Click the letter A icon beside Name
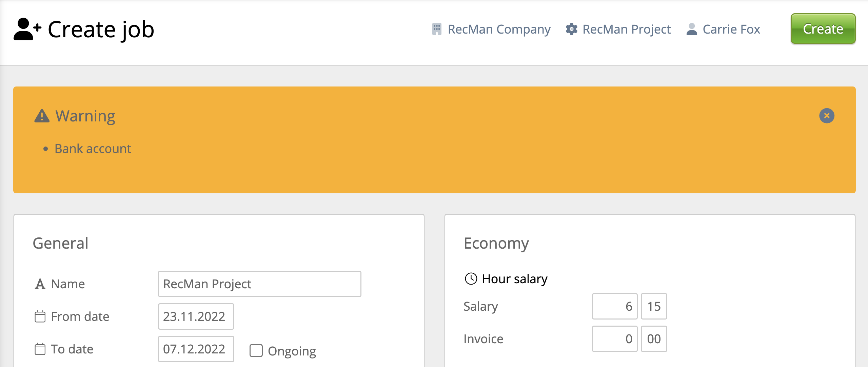Screen dimensions: 868x367 click(x=40, y=284)
